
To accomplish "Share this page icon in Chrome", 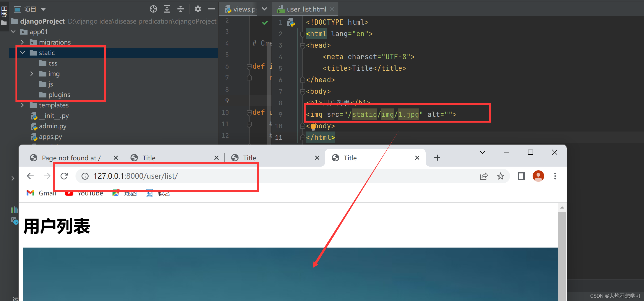I will pos(484,176).
